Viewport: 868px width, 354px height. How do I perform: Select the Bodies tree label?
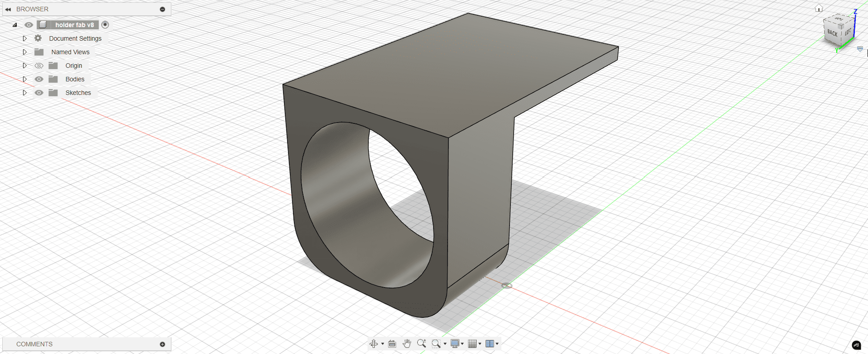click(75, 79)
